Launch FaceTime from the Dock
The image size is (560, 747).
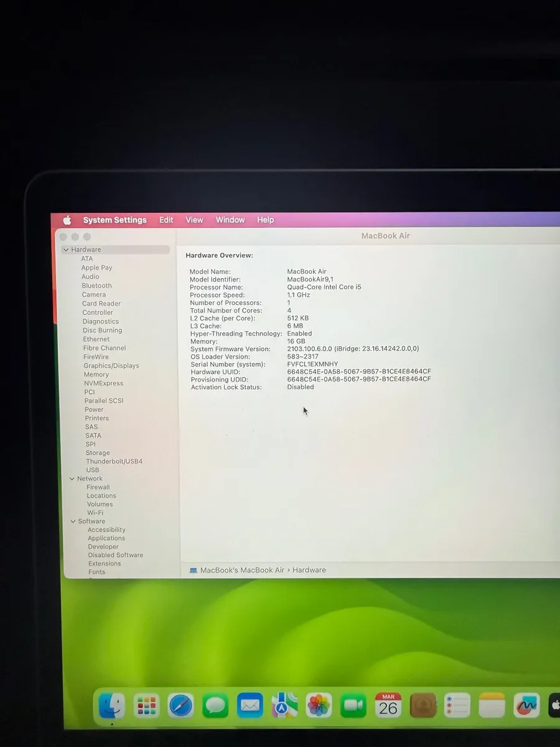pos(353,705)
